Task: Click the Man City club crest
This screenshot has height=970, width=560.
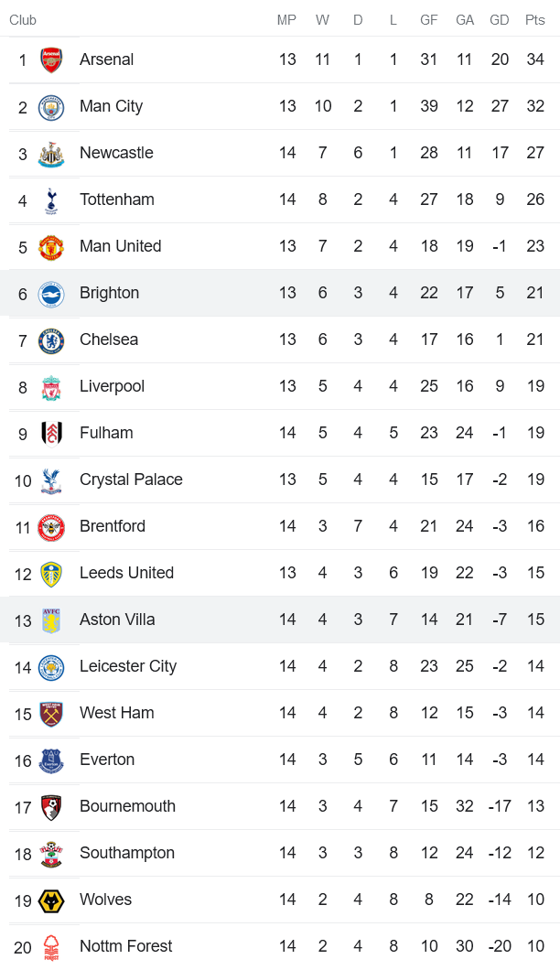Action: pyautogui.click(x=51, y=107)
